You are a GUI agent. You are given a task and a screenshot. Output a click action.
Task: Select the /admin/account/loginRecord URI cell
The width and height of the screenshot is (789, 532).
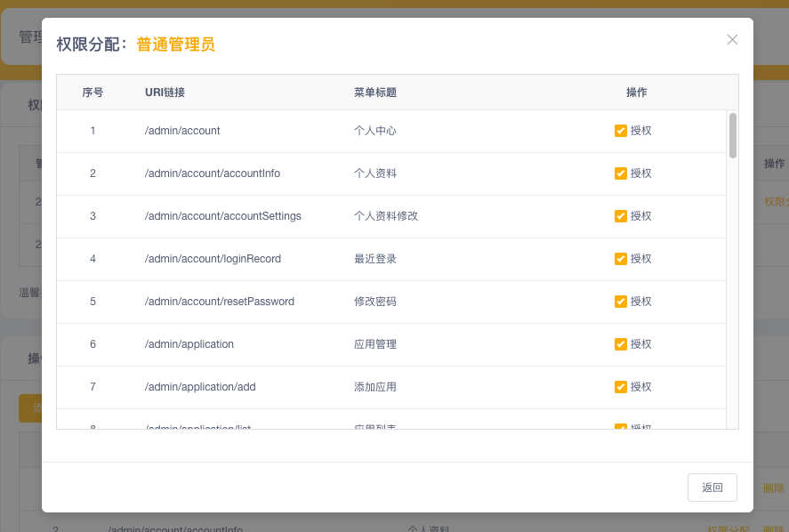click(x=213, y=259)
